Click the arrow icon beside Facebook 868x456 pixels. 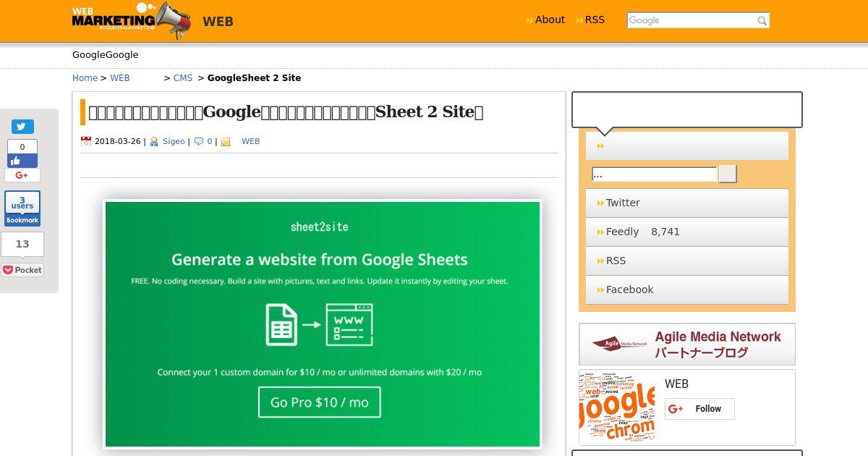pyautogui.click(x=600, y=290)
